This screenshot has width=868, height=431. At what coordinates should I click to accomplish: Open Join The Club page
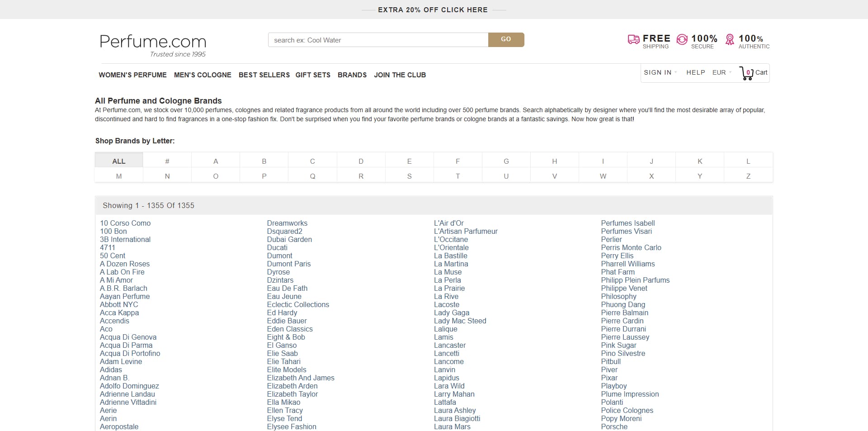[x=400, y=75]
